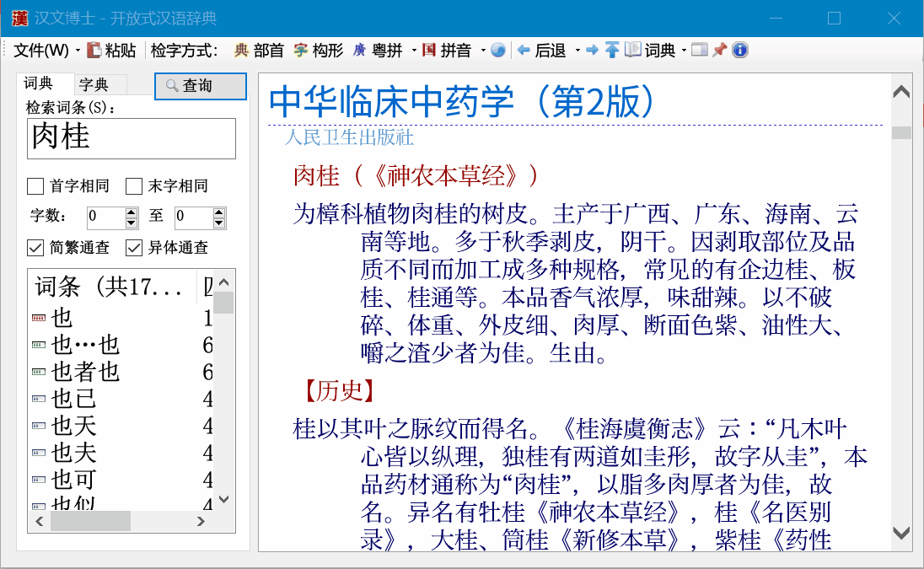The height and width of the screenshot is (569, 924).
Task: Increase the minimum 字数 spinner value
Action: (x=132, y=212)
